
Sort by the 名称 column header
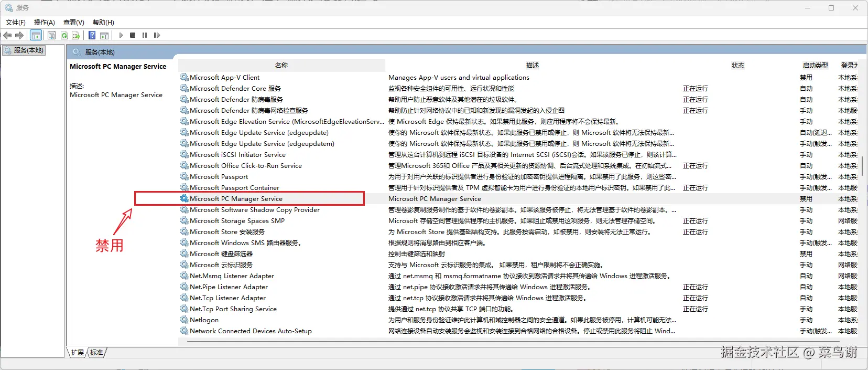[281, 66]
